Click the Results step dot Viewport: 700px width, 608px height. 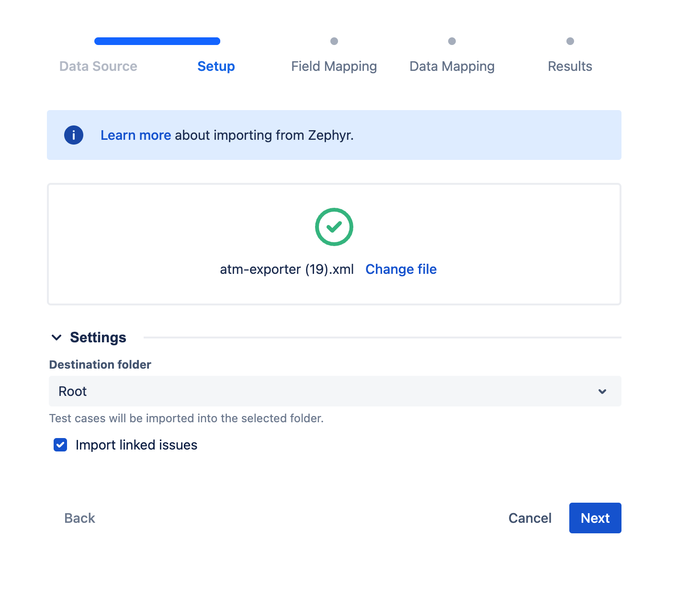(x=570, y=41)
